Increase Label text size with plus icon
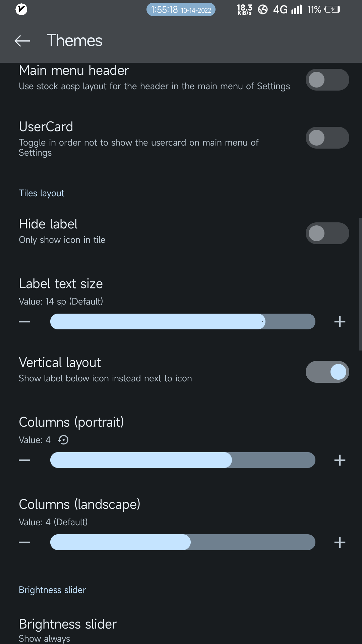The image size is (362, 644). 340,322
